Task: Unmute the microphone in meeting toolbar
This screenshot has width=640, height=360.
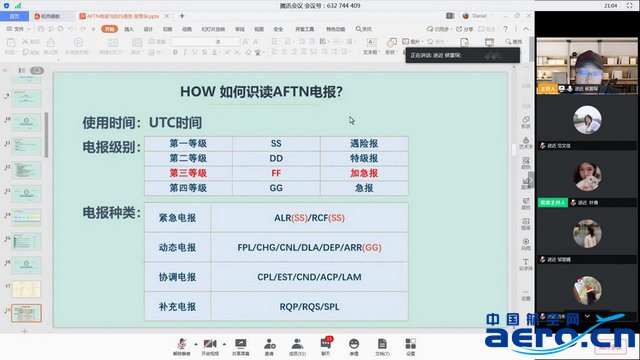Action: 182,347
